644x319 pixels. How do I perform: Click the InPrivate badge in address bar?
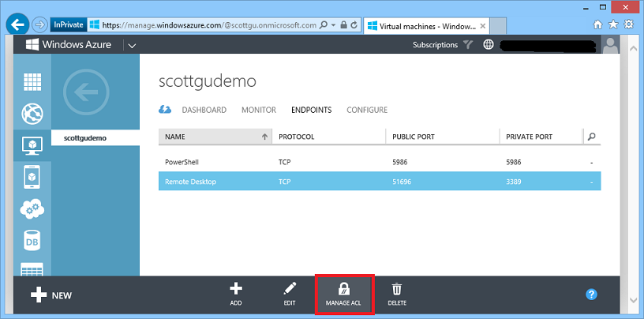click(x=69, y=25)
